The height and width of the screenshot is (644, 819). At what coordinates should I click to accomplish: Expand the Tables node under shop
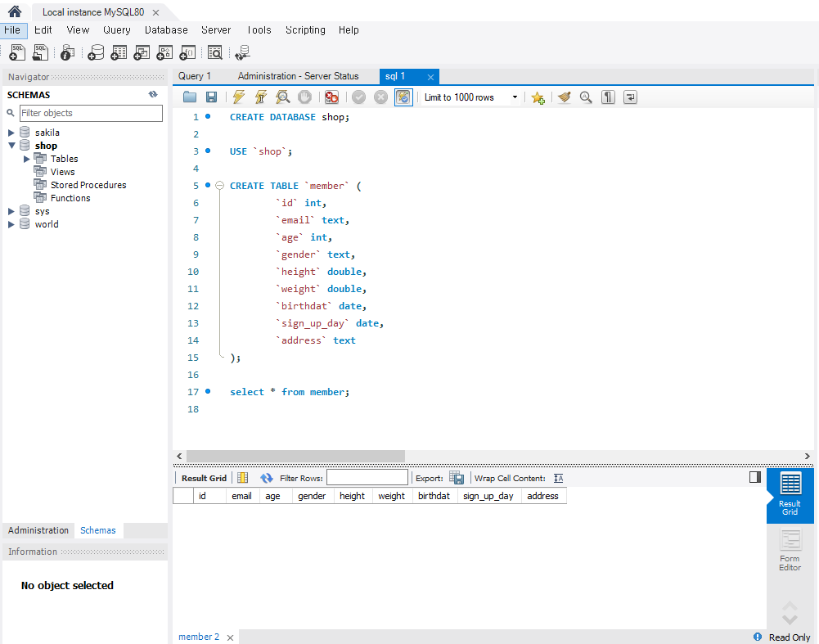(x=27, y=159)
